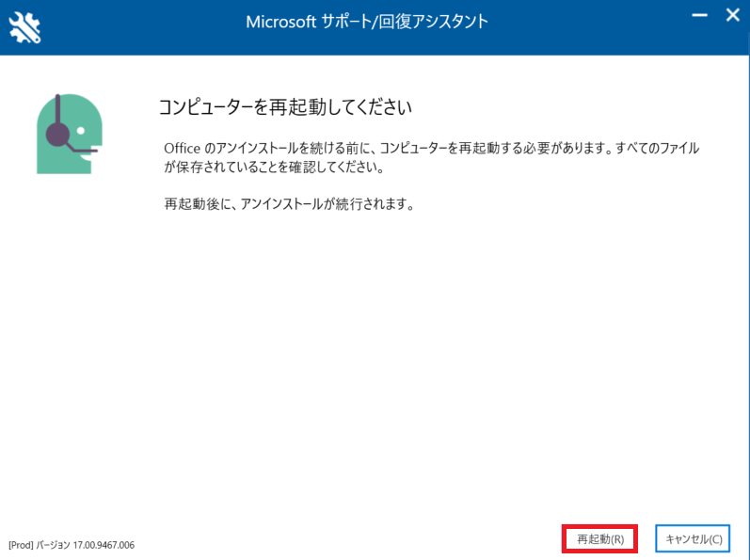This screenshot has width=750, height=560.
Task: Click the paragraph beginning with Office のアンインストール
Action: tap(431, 157)
